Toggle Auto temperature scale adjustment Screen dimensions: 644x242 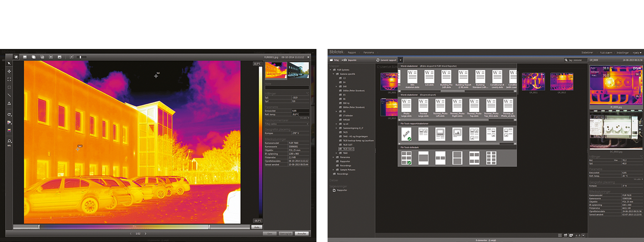click(x=257, y=227)
